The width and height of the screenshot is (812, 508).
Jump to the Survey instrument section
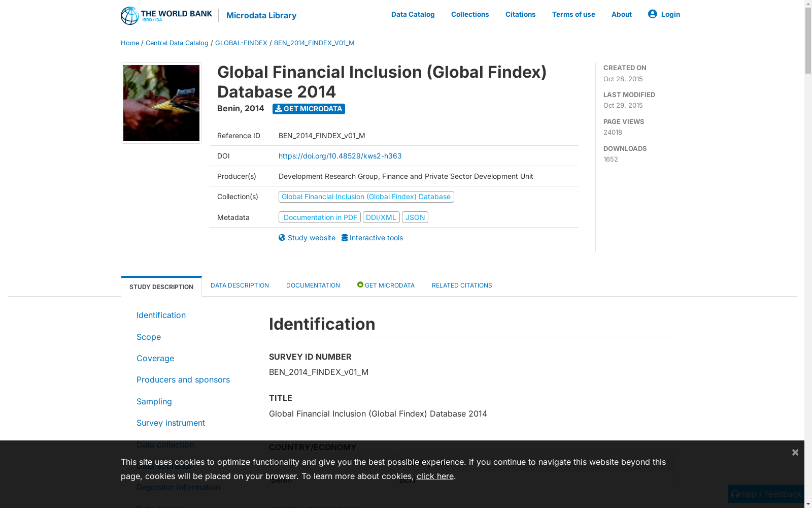click(x=171, y=423)
